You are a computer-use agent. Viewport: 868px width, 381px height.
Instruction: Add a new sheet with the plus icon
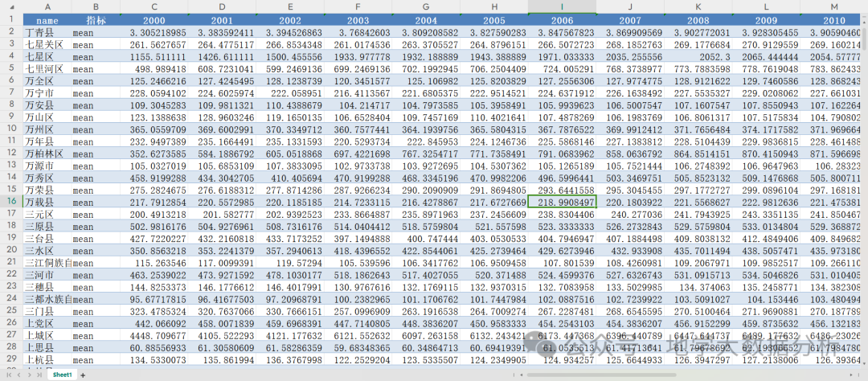83,375
